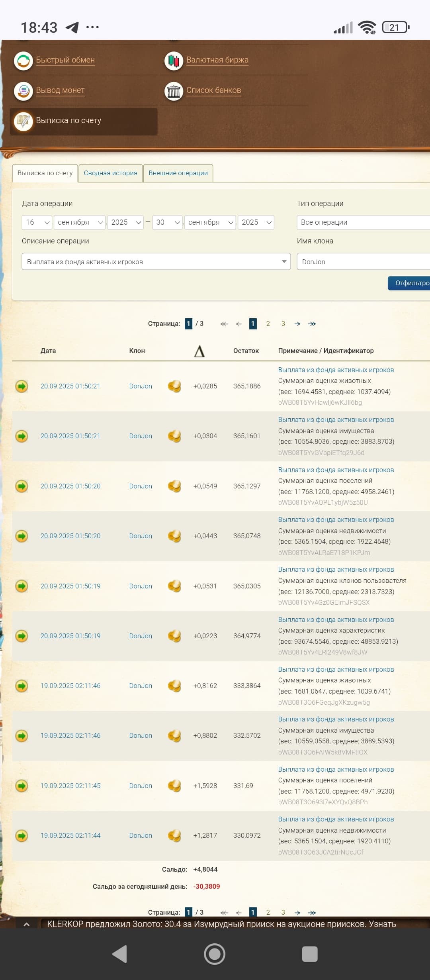
Task: Click next page arrow in top pagination
Action: 297,324
